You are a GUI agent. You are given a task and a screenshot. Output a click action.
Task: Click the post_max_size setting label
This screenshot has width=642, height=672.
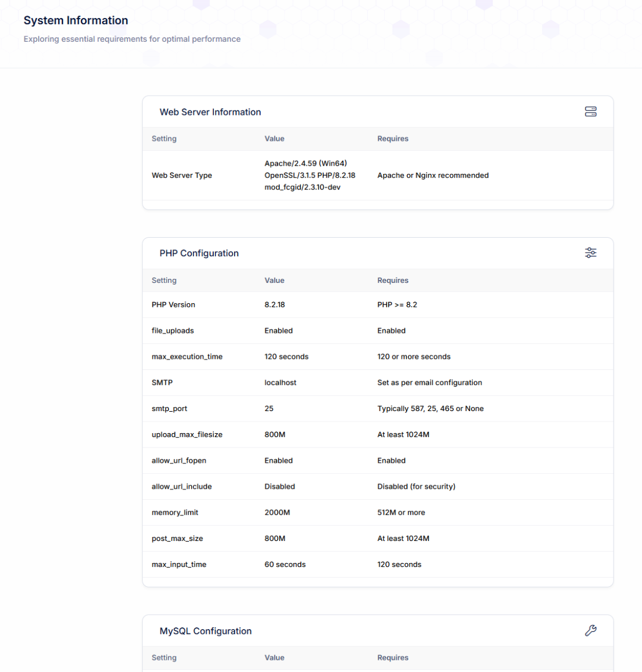click(x=177, y=539)
